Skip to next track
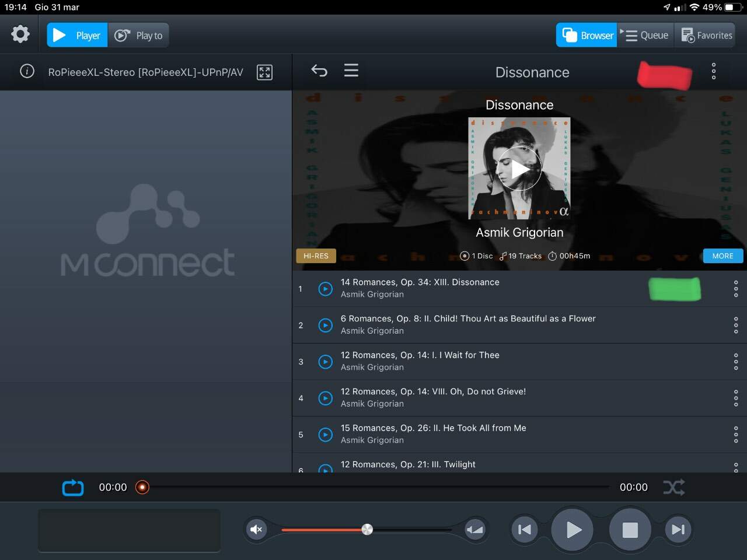747x560 pixels. (x=678, y=530)
